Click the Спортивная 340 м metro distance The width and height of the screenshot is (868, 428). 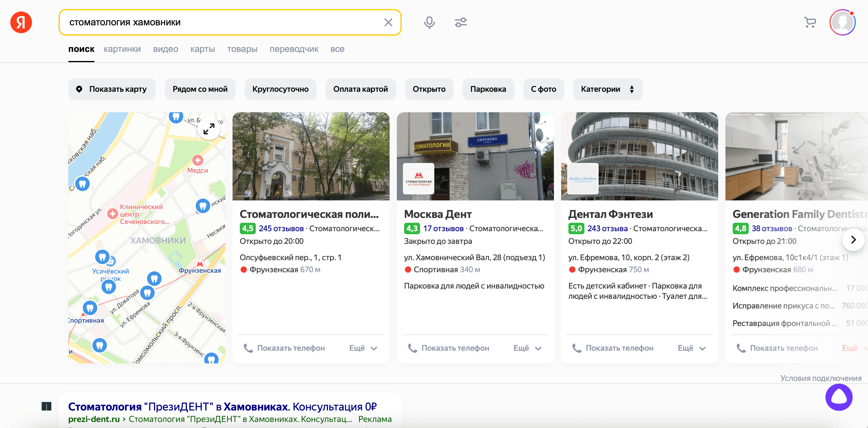tap(442, 270)
